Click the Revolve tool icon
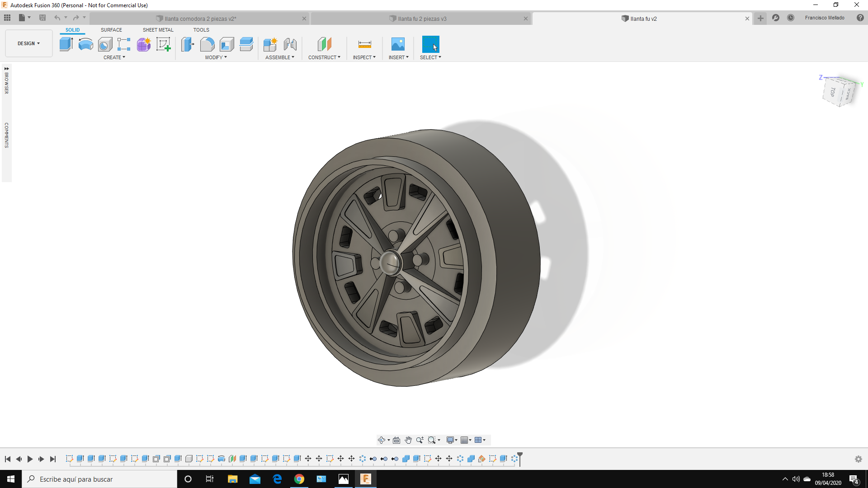 [x=85, y=44]
